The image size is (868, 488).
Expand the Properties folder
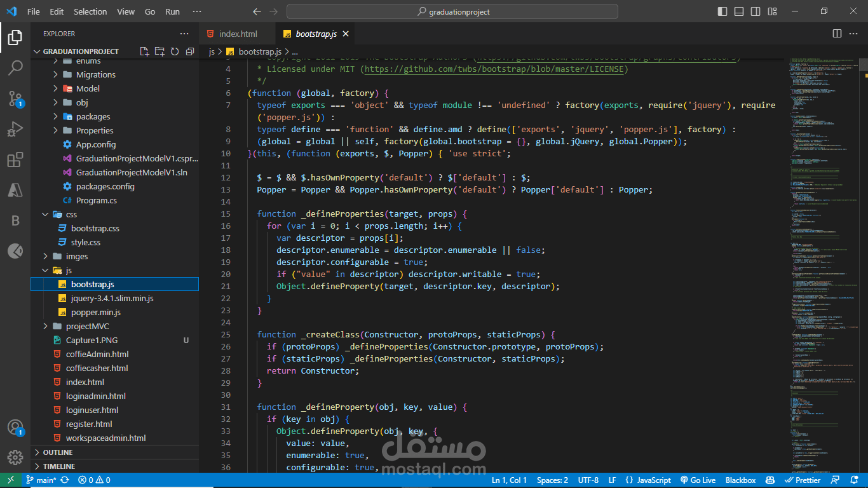point(114,130)
